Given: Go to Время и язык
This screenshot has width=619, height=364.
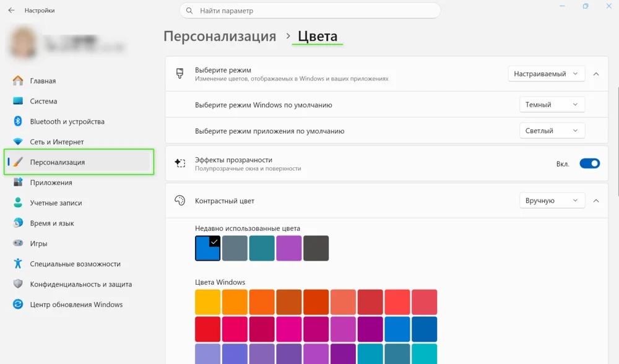Looking at the screenshot, I should click(x=79, y=223).
